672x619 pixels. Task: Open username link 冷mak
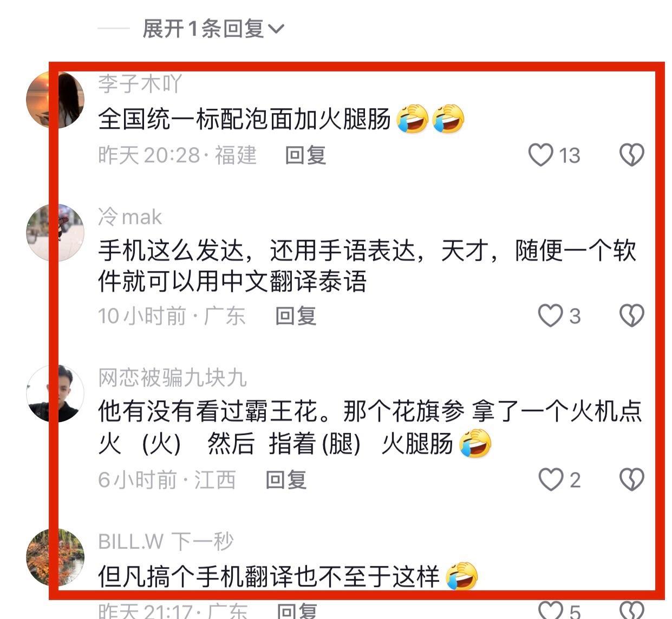tap(130, 217)
